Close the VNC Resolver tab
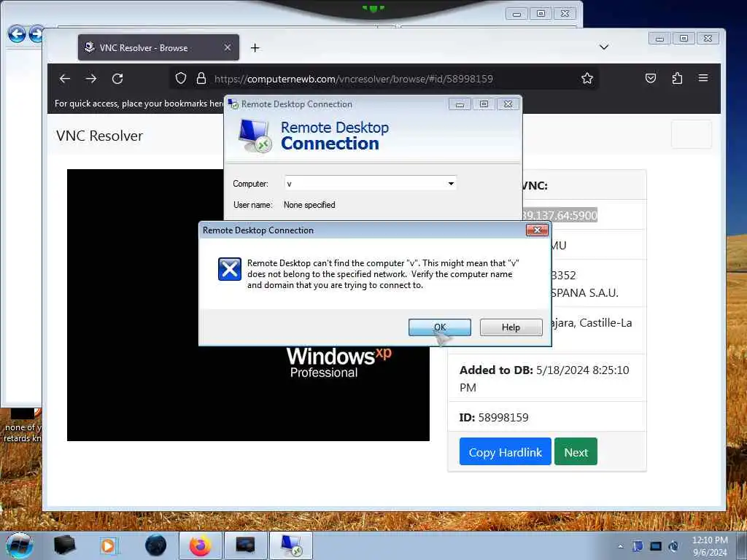The width and height of the screenshot is (747, 560). pos(228,47)
